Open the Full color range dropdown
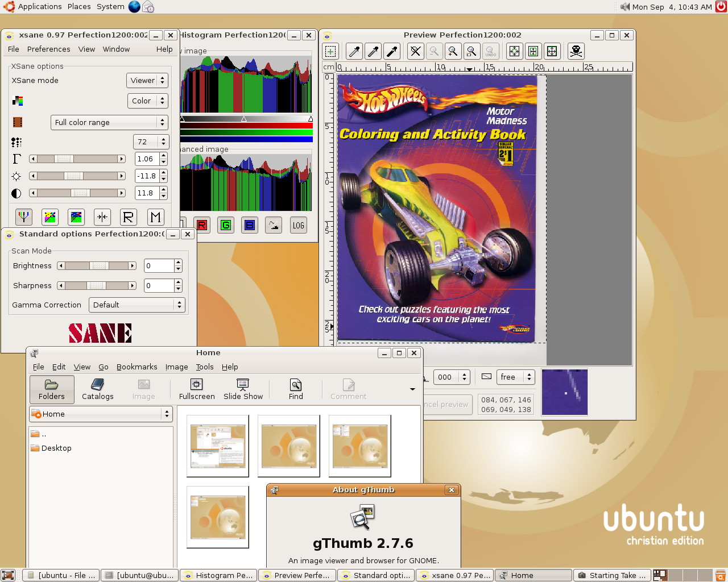 (109, 122)
